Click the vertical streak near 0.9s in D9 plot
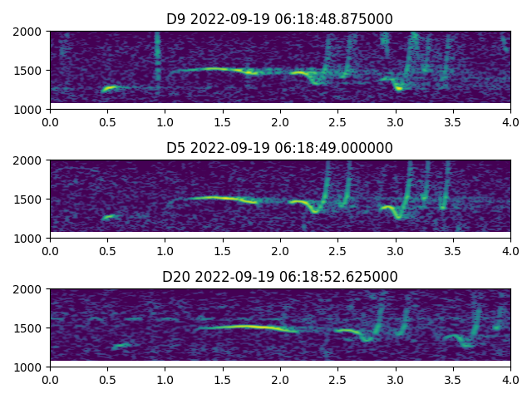532x399 pixels. click(156, 58)
